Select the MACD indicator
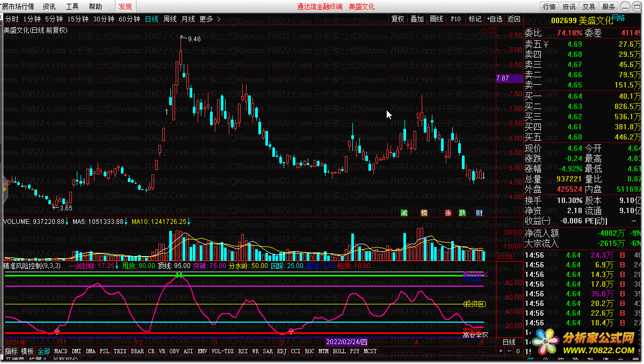Screen dimensions: 644x364 (61, 351)
